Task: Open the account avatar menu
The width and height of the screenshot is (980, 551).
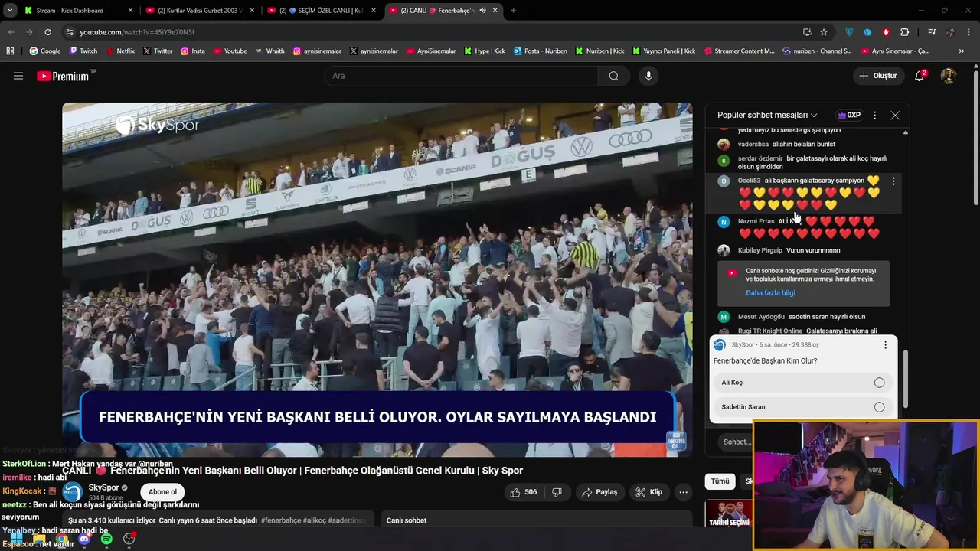Action: pos(948,76)
